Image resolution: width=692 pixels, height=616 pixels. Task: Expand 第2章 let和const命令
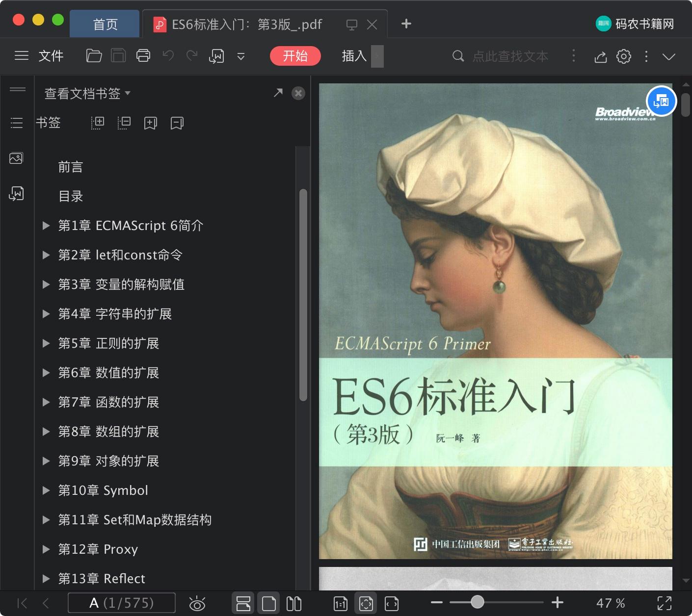(46, 255)
